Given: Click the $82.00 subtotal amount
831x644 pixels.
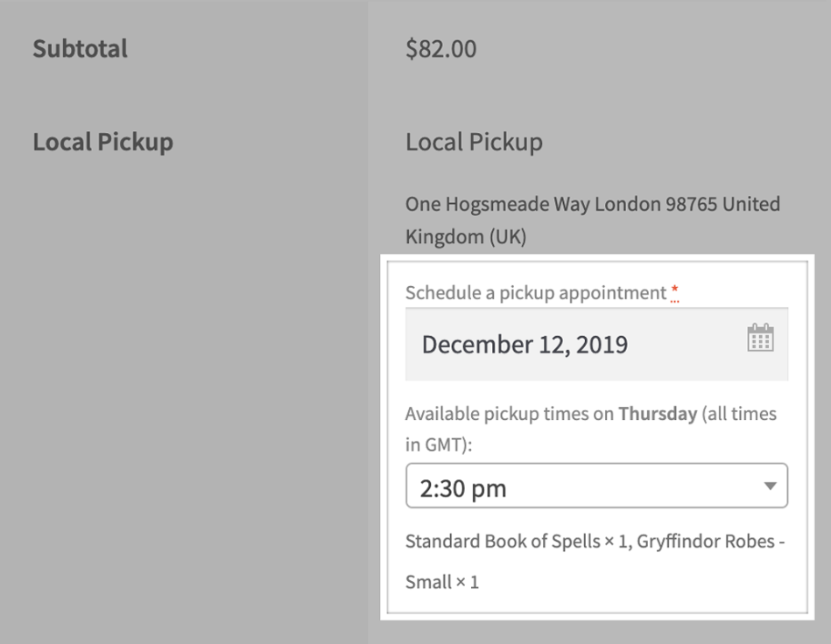Looking at the screenshot, I should (441, 49).
